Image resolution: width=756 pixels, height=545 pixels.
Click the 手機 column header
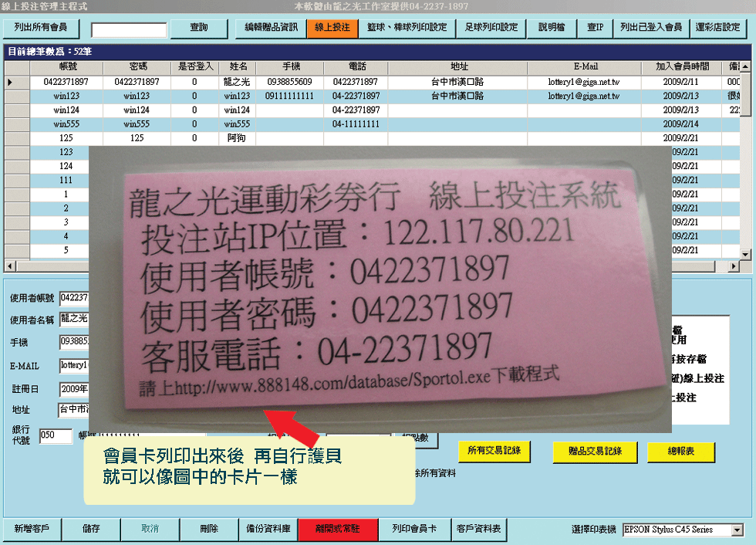[x=290, y=67]
